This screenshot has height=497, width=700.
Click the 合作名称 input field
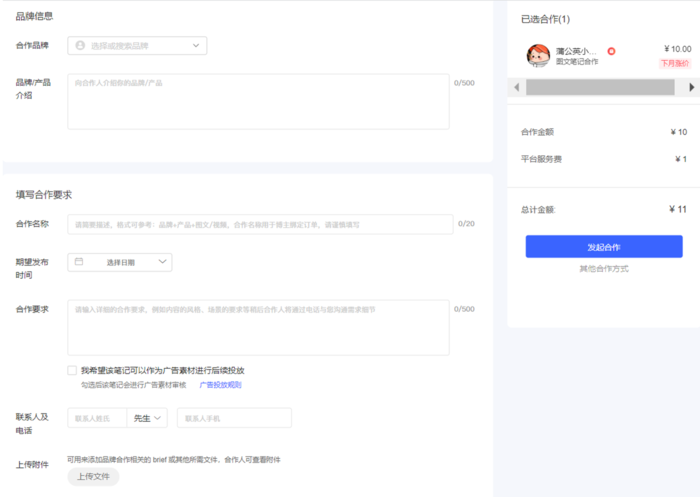pos(258,224)
